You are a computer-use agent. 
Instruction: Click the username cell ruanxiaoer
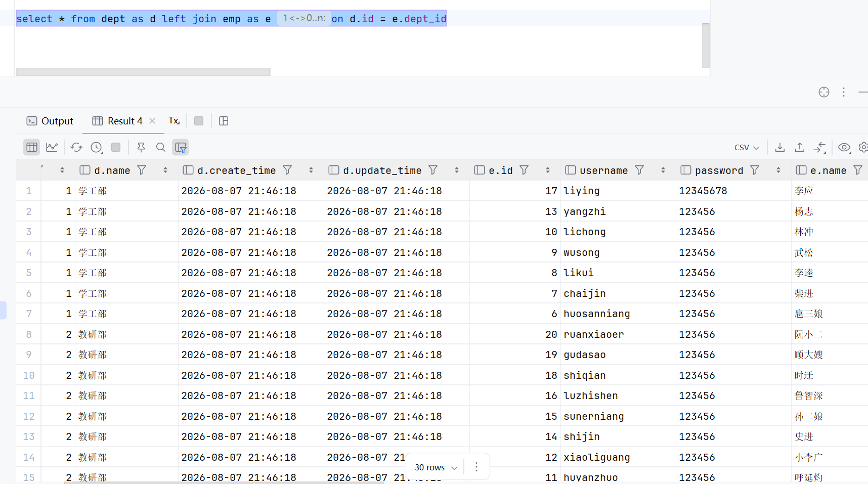click(618, 334)
